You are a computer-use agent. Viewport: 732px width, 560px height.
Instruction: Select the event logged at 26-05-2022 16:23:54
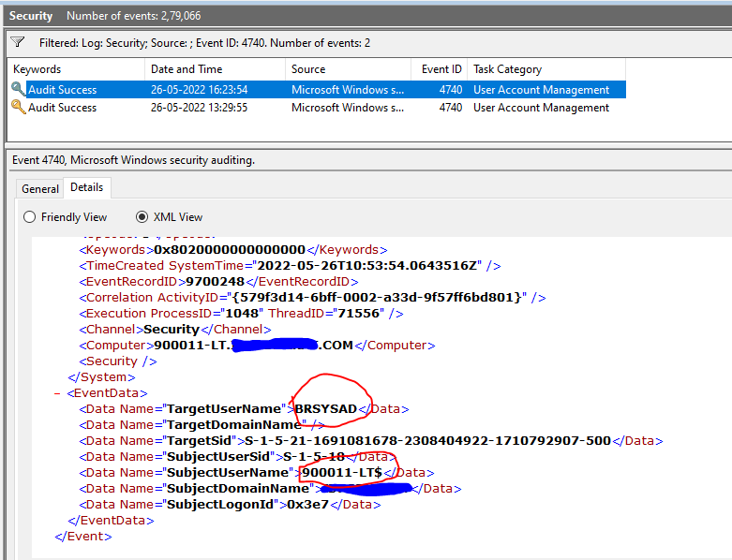click(317, 90)
